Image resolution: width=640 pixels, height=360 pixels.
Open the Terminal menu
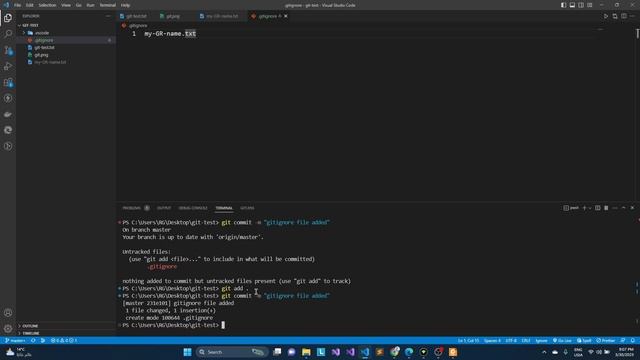[108, 5]
